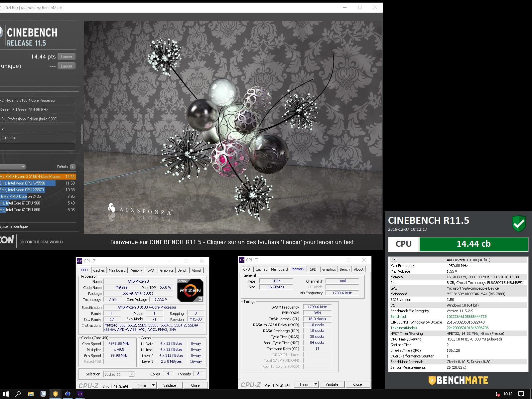532x399 pixels.
Task: Click the Core Speed value 4948.85 MHz
Action: click(x=119, y=343)
